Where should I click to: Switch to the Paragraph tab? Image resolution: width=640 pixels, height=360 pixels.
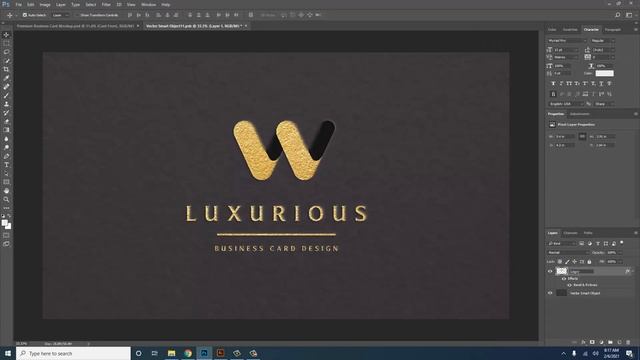[613, 30]
